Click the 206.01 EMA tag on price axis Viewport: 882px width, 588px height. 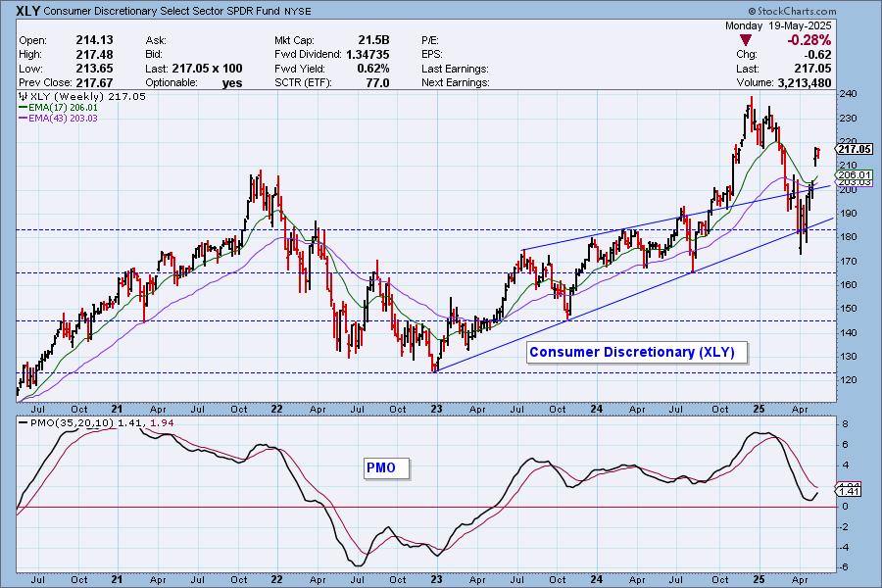tap(855, 175)
